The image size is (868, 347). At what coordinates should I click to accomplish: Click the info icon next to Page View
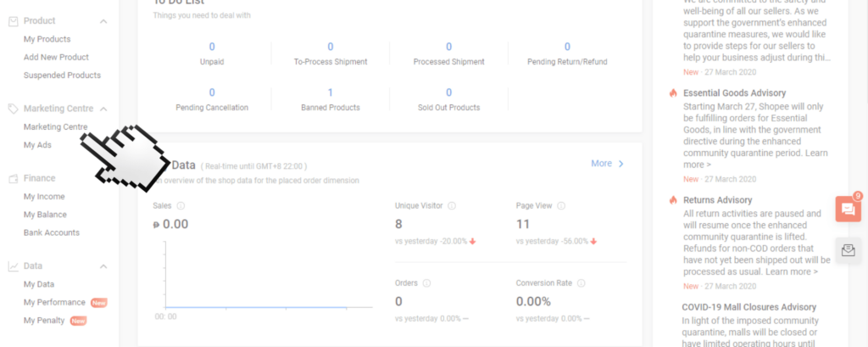[x=562, y=206]
